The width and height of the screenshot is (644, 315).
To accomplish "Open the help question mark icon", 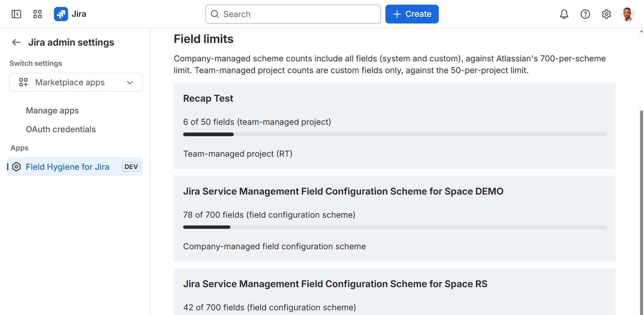I will [x=585, y=14].
